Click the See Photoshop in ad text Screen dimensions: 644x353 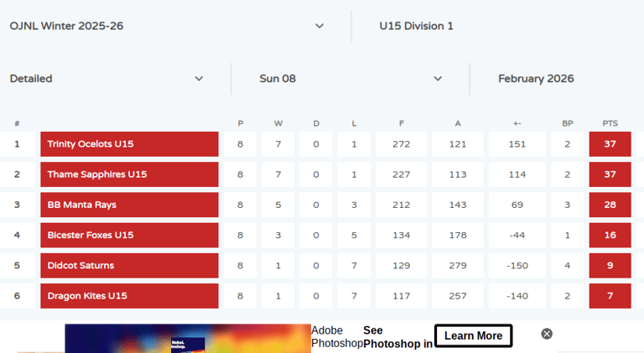[397, 337]
